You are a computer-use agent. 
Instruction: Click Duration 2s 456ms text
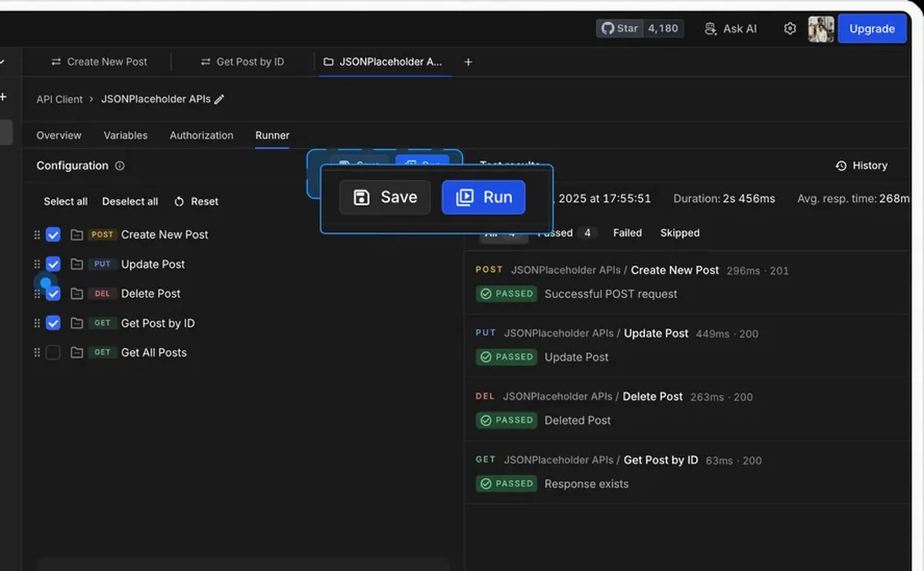(x=724, y=199)
